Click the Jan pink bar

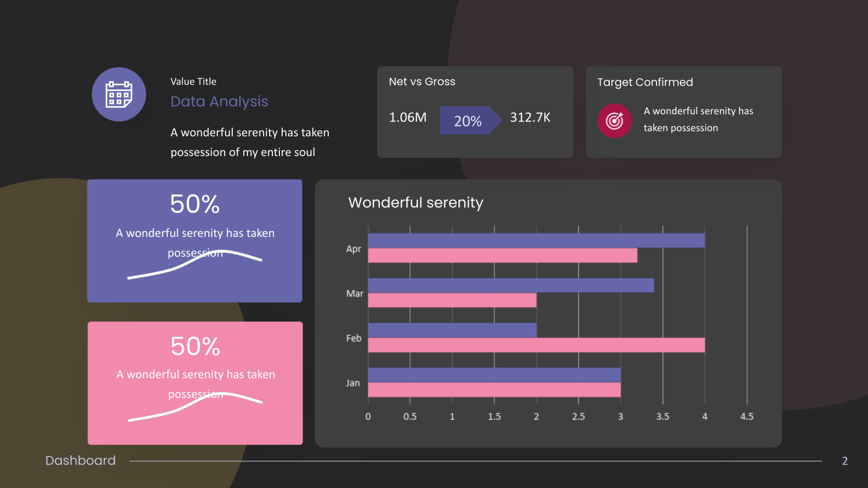[494, 390]
